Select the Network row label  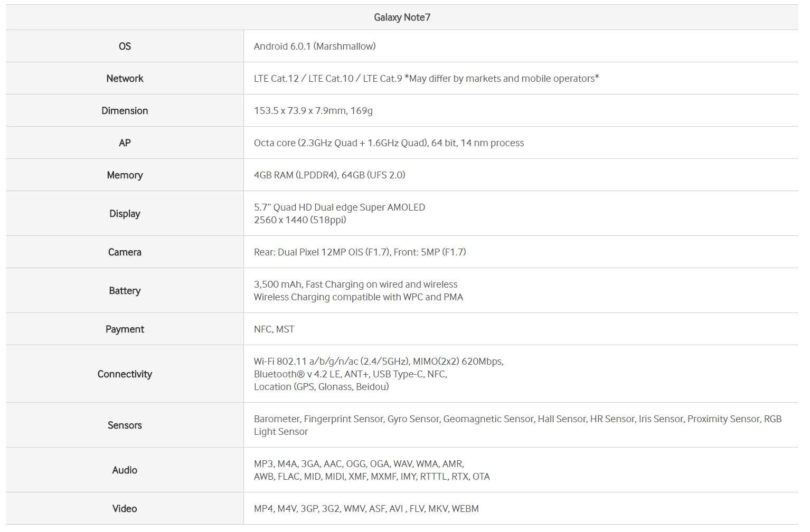coord(125,79)
